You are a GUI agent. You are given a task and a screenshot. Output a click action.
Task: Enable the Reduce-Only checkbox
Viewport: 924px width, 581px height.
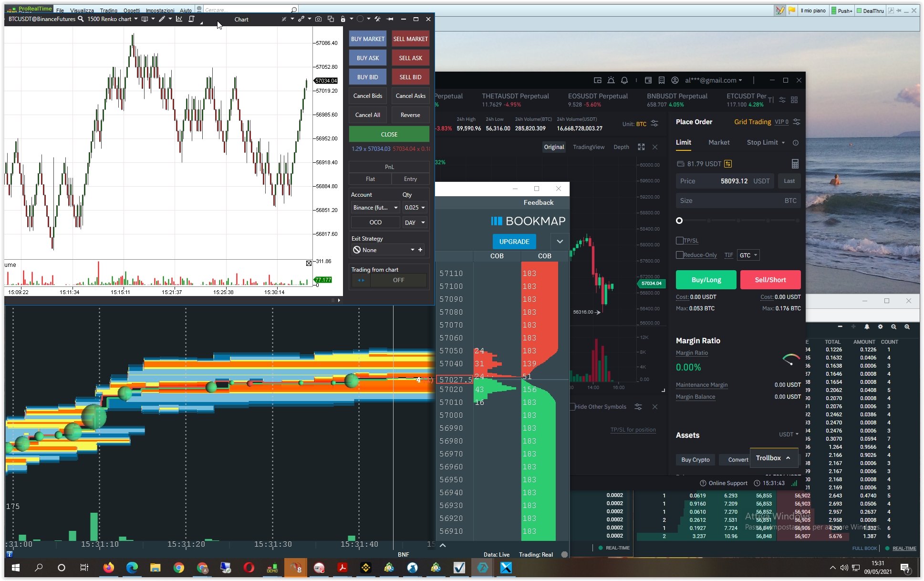click(679, 255)
